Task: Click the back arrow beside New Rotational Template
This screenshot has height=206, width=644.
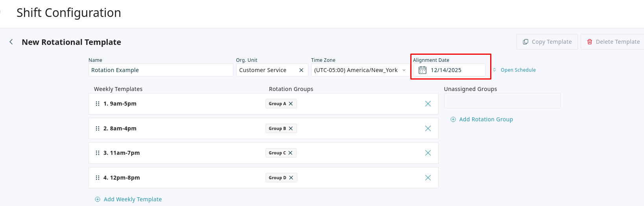Action: coord(11,42)
